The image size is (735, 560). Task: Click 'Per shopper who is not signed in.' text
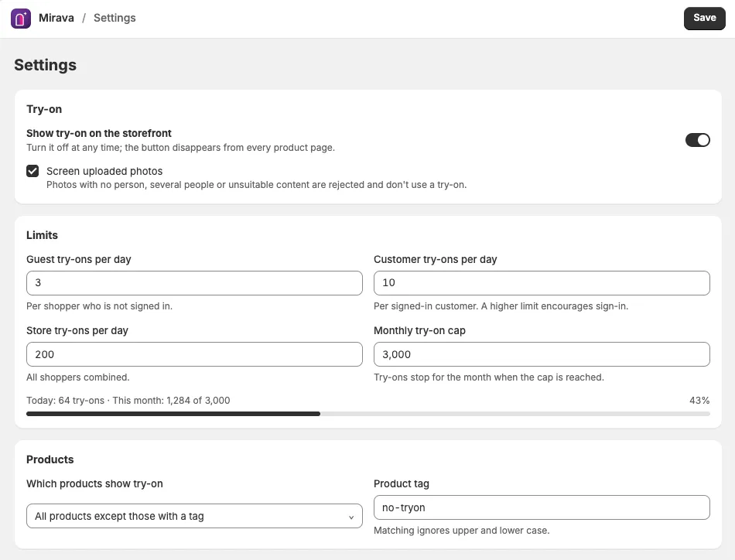[99, 306]
